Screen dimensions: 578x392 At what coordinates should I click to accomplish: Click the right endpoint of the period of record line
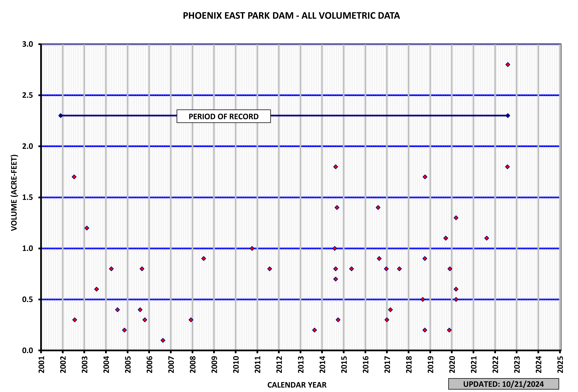[x=508, y=116]
